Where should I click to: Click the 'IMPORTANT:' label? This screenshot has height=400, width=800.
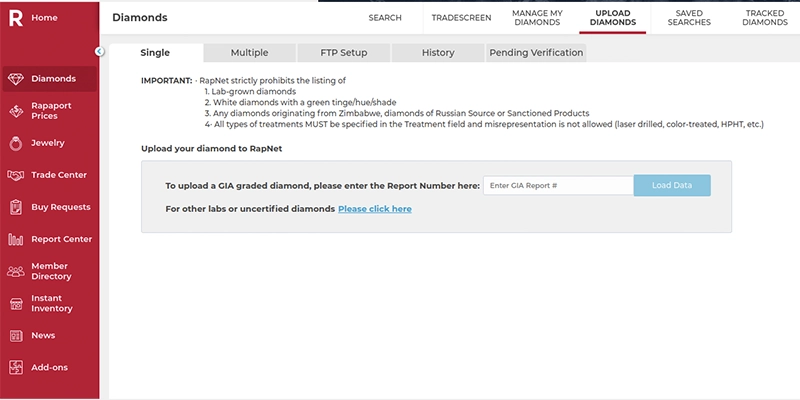(167, 81)
